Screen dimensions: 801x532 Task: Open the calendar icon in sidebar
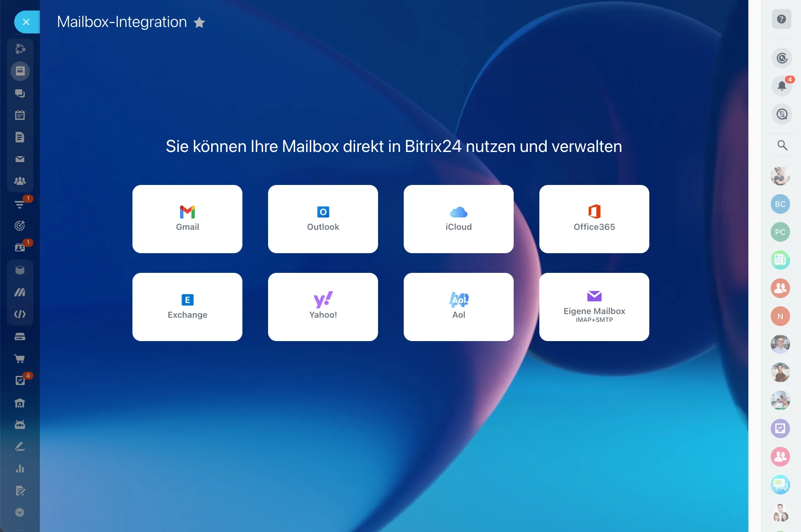20,115
